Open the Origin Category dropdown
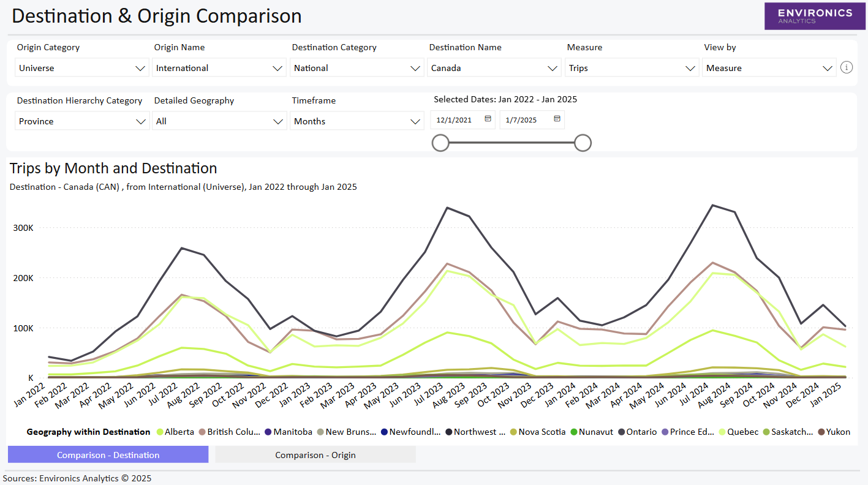868x485 pixels. 81,67
